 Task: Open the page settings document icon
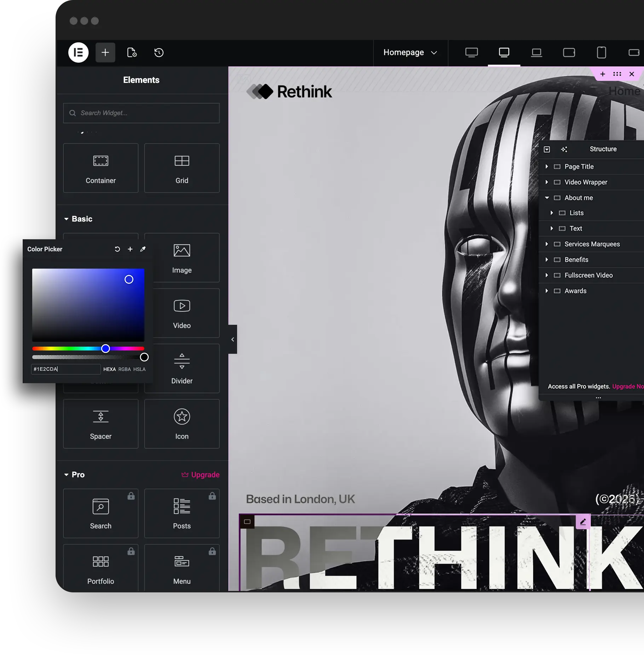[132, 53]
